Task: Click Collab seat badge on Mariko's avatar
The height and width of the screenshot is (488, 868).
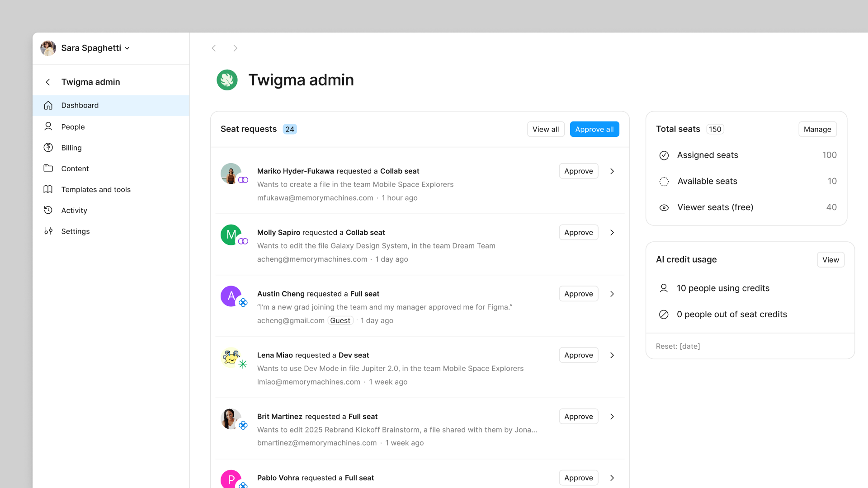Action: (x=243, y=180)
